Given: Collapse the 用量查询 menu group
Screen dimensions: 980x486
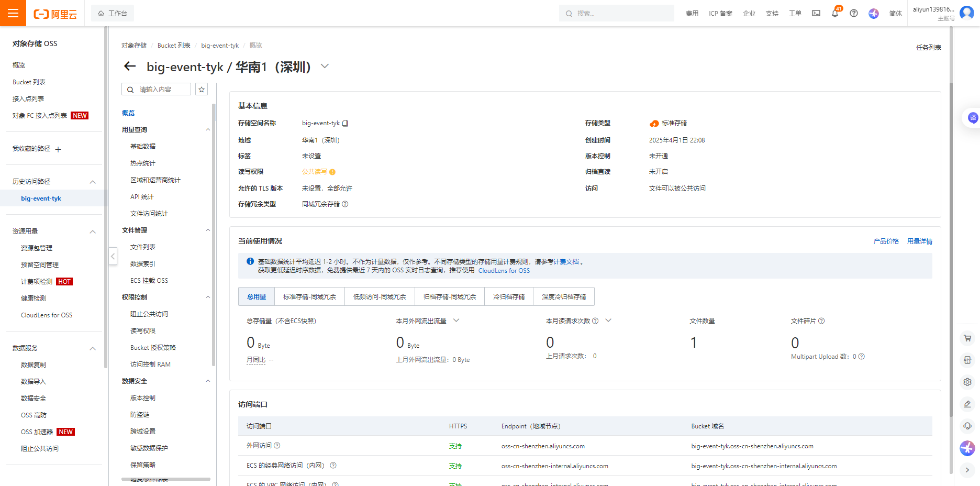Looking at the screenshot, I should [x=208, y=130].
